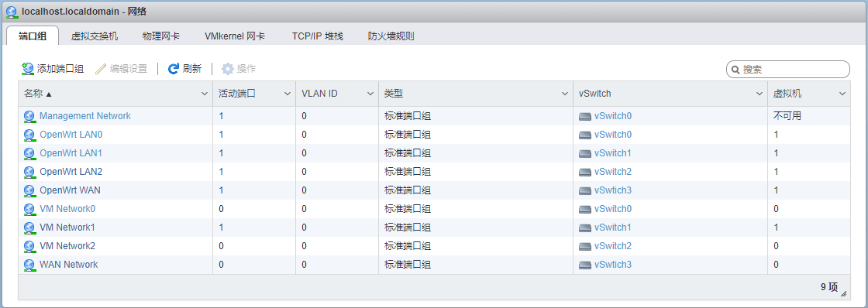Click the Add port group icon

[x=28, y=69]
